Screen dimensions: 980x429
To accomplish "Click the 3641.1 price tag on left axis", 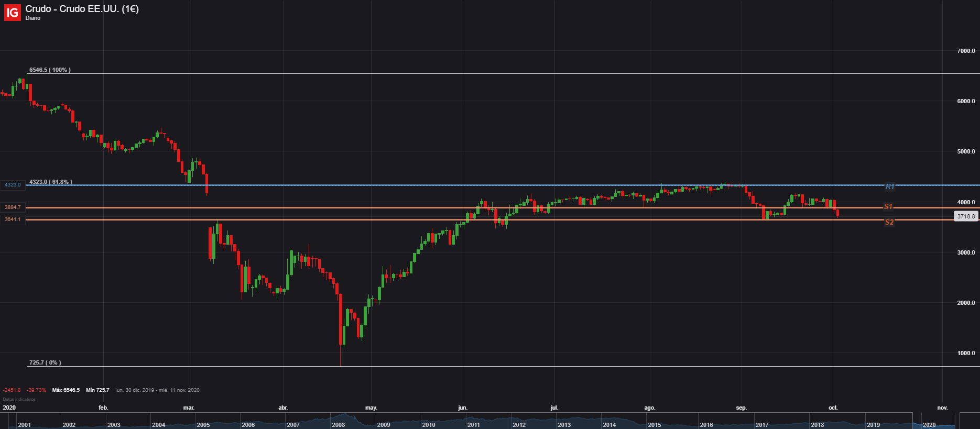I will point(13,219).
